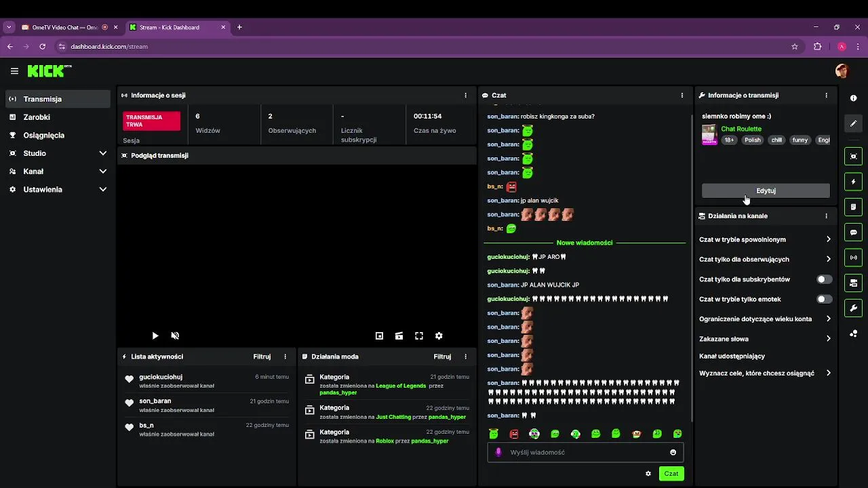
Task: Open Lista aktywności three-dot menu
Action: tap(285, 357)
